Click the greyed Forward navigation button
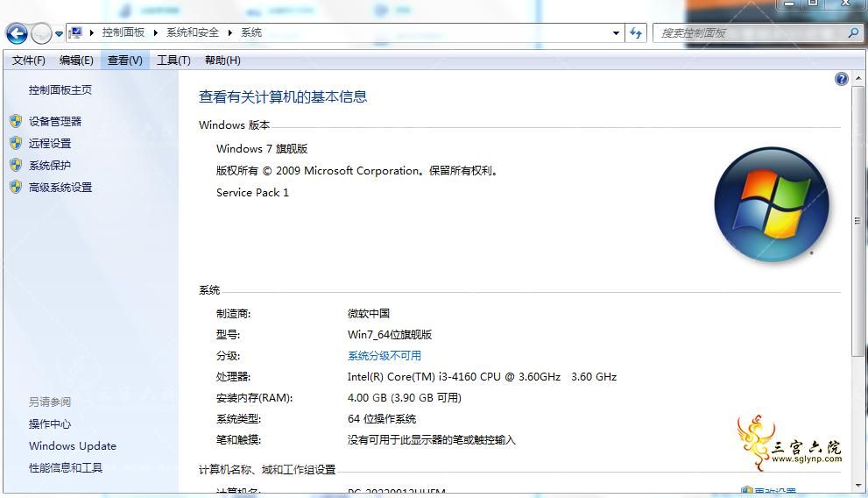Viewport: 868px width, 498px height. [x=41, y=34]
